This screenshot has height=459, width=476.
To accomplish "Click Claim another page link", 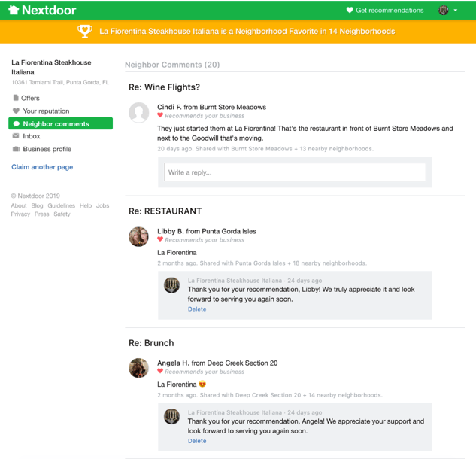I will [x=42, y=167].
